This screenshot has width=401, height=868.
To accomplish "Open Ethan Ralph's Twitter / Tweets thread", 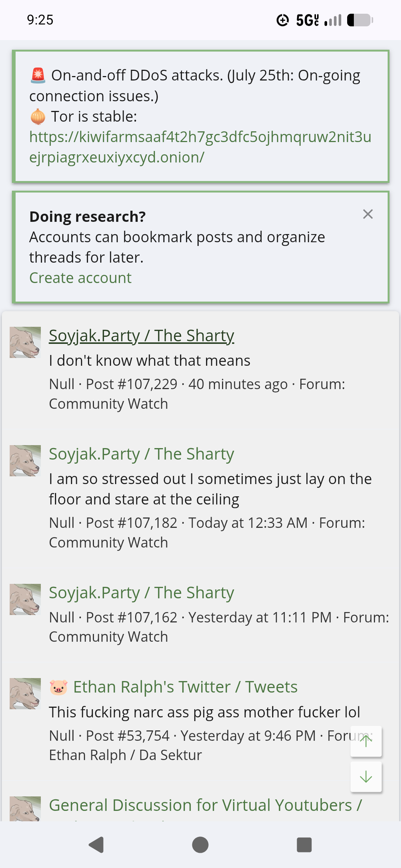I will 185,687.
